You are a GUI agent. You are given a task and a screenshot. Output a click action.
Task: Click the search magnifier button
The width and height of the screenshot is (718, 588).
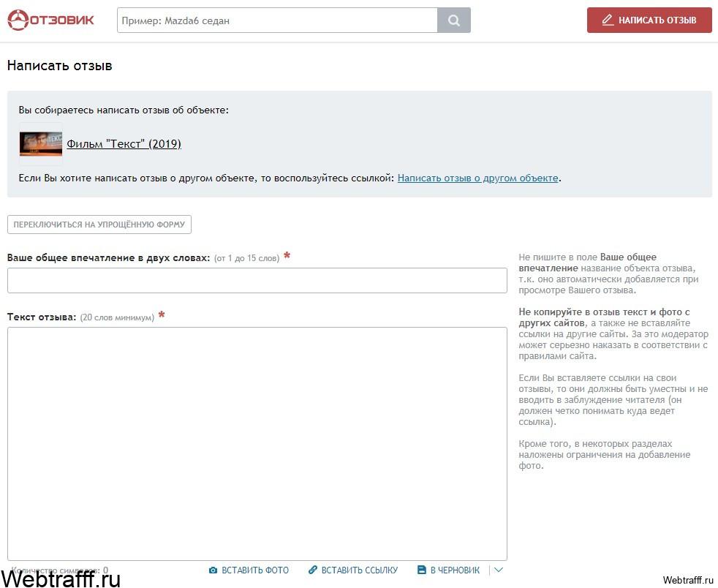pyautogui.click(x=454, y=20)
